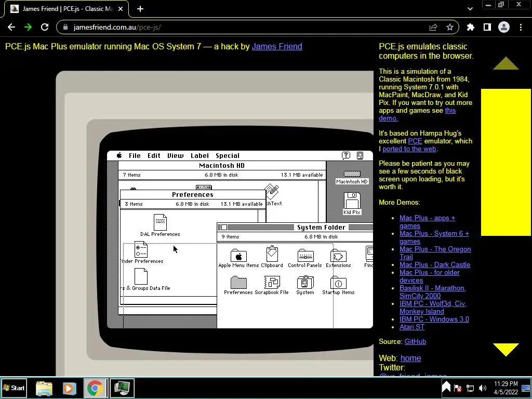The image size is (532, 399).
Task: Close the PCE.js browser tab
Action: click(x=121, y=9)
